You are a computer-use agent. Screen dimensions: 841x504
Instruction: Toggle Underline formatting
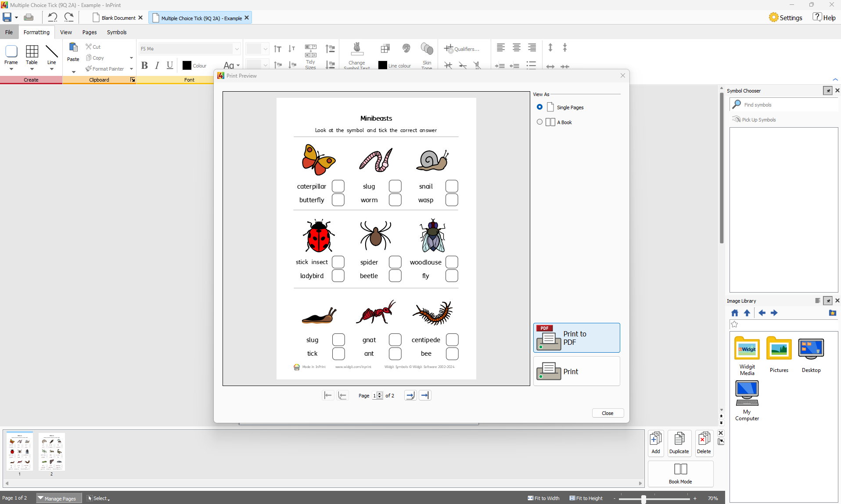point(170,65)
